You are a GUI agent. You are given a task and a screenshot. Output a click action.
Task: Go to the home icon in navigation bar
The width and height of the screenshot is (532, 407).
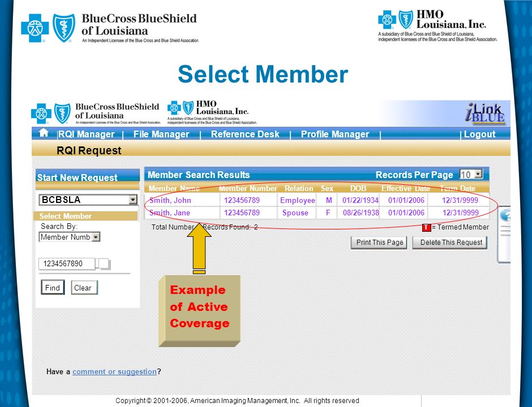[x=44, y=132]
